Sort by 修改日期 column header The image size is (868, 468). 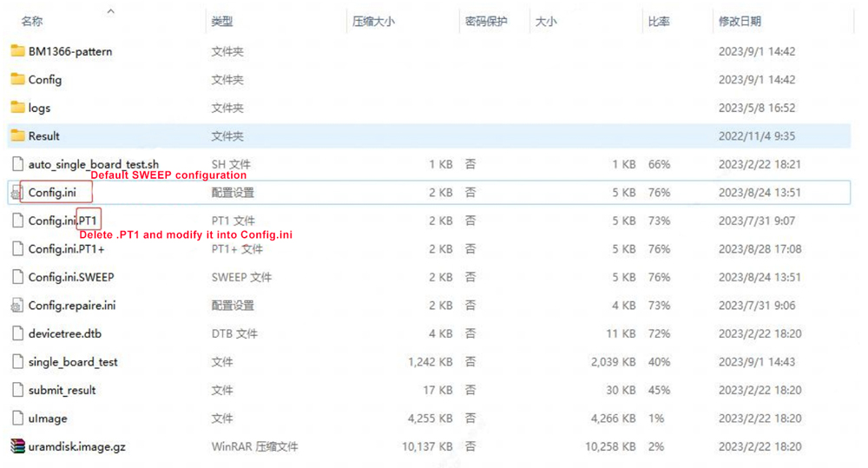(x=740, y=21)
